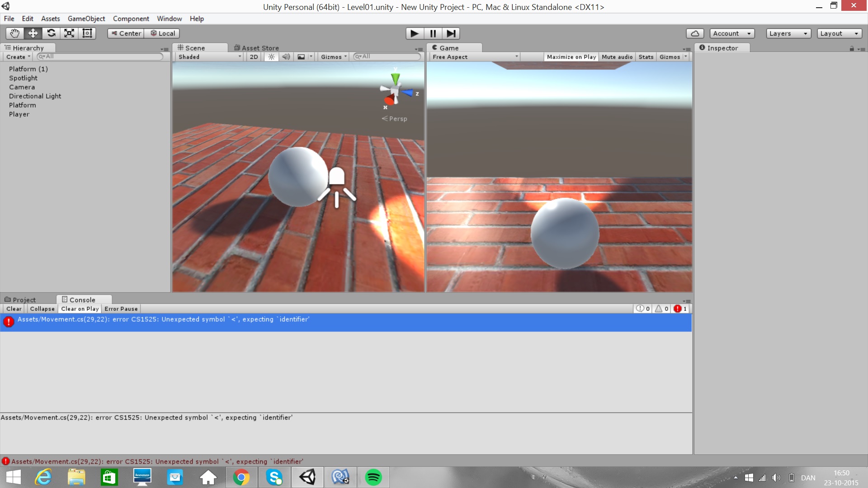The image size is (868, 488).
Task: Select Platform (1) in the Hierarchy
Action: (x=28, y=69)
